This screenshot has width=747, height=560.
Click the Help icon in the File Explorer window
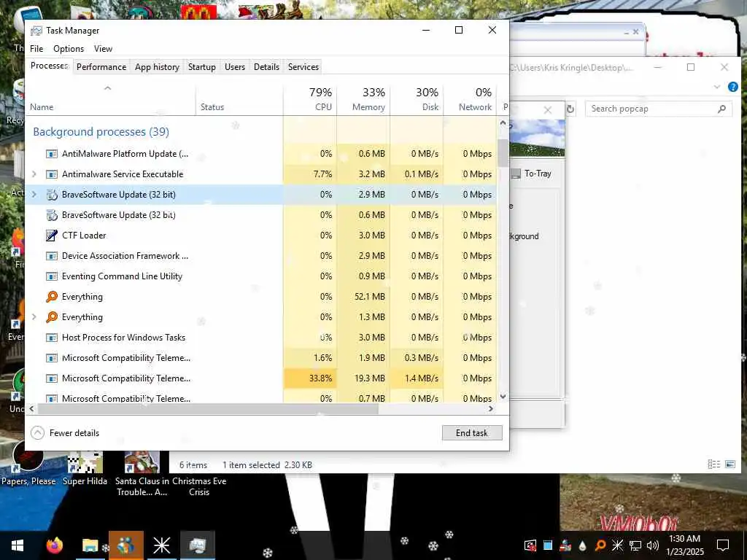coord(733,87)
